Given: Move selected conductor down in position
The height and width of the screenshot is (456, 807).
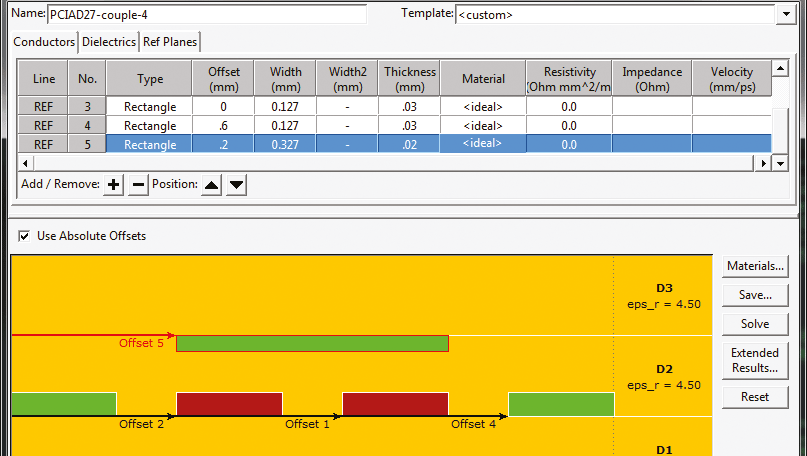Looking at the screenshot, I should point(236,185).
